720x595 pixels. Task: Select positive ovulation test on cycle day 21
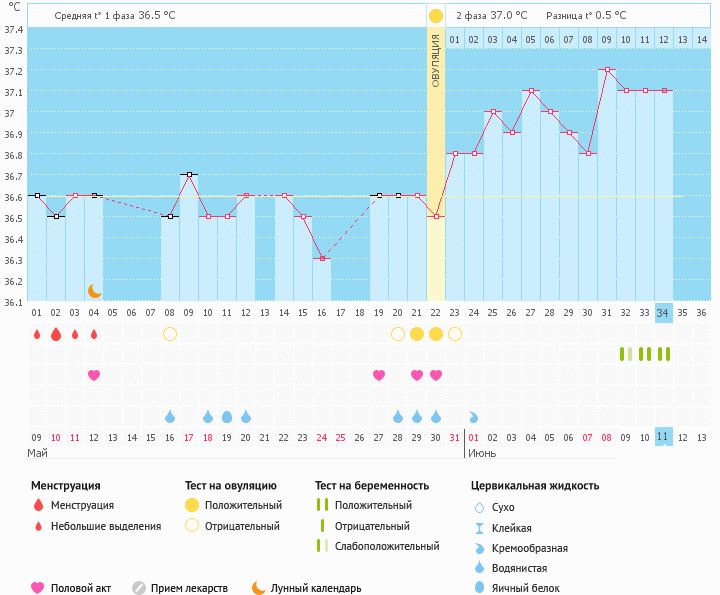(417, 333)
